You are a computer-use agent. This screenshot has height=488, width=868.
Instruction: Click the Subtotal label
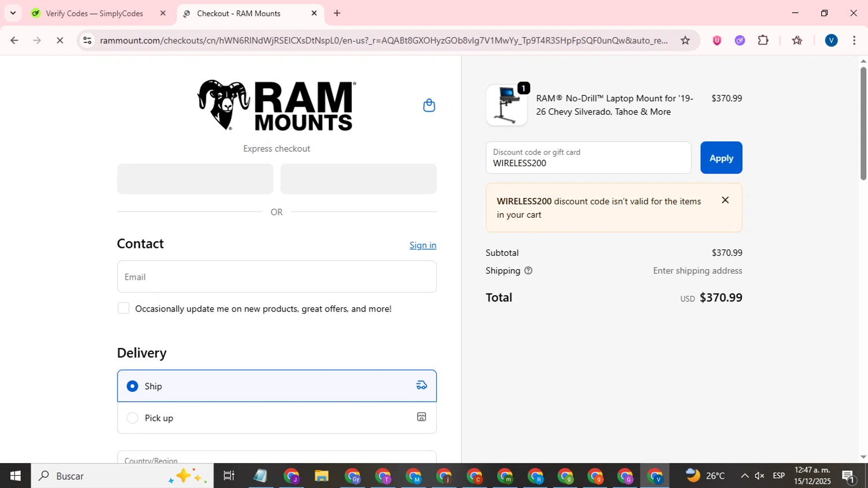click(502, 253)
